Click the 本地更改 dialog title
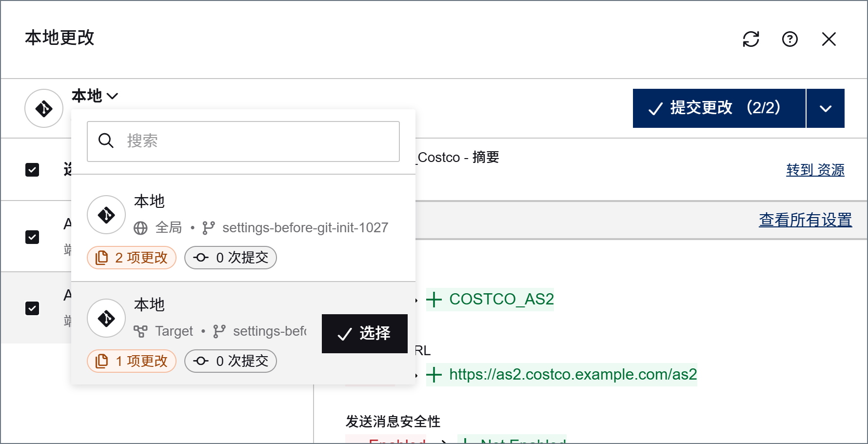Screen dimensions: 868x444 [x=59, y=38]
